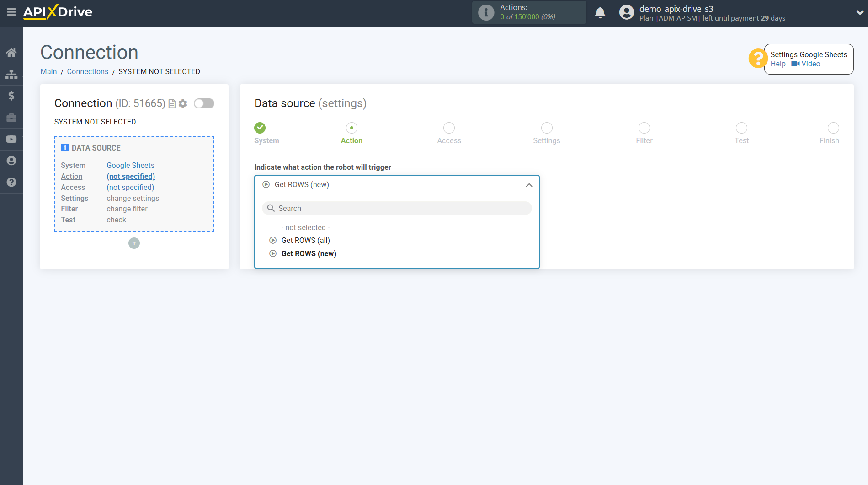Screen dimensions: 868x485
Task: Click the Action (not specified) link
Action: point(131,176)
